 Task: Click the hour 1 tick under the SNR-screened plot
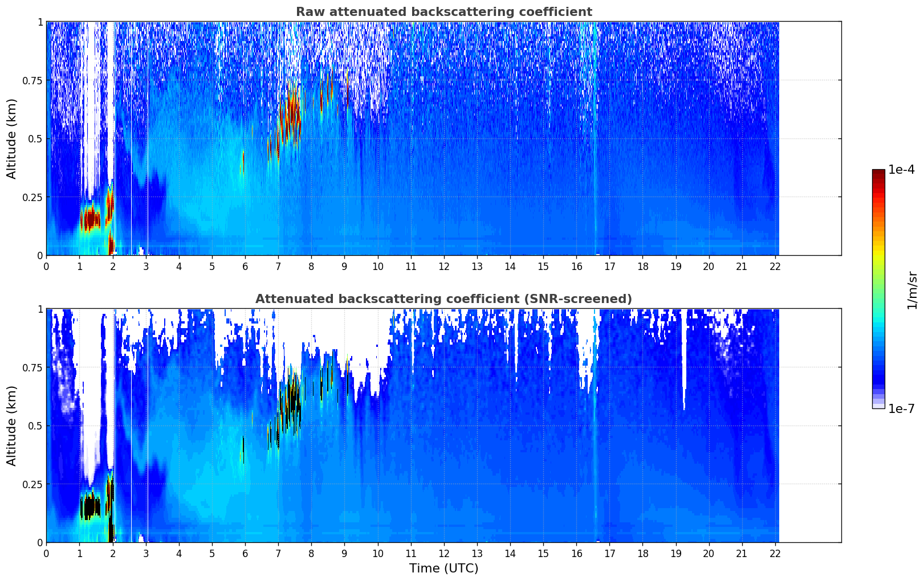(79, 553)
